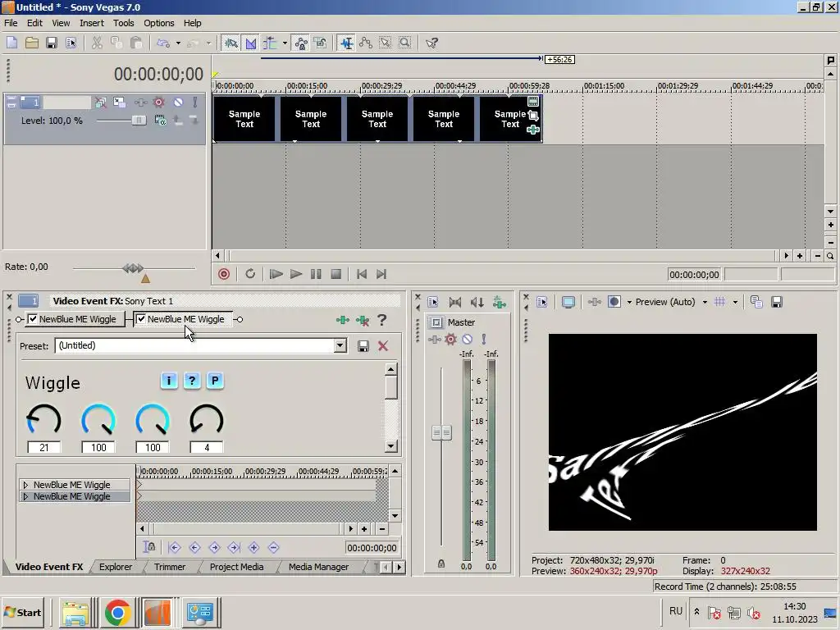Uncheck the second NewBlue ME Wiggle checkbox
Image resolution: width=840 pixels, height=630 pixels.
click(141, 319)
